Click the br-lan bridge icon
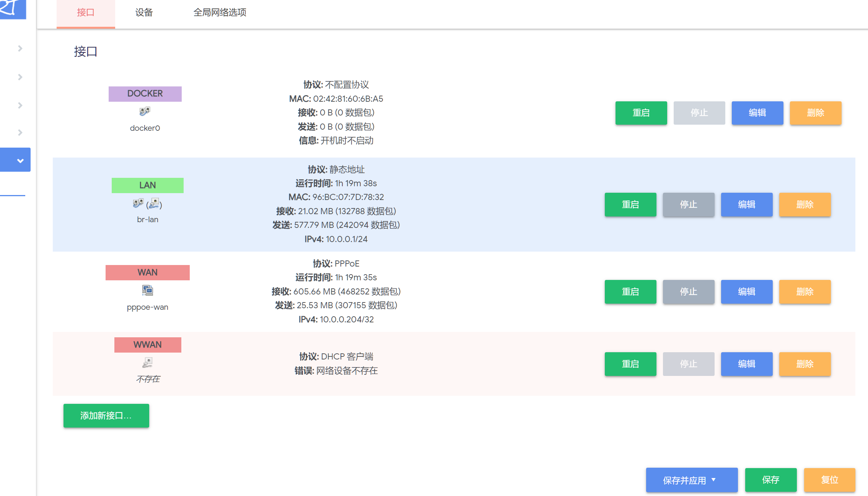Viewport: 868px width, 496px height. 138,203
